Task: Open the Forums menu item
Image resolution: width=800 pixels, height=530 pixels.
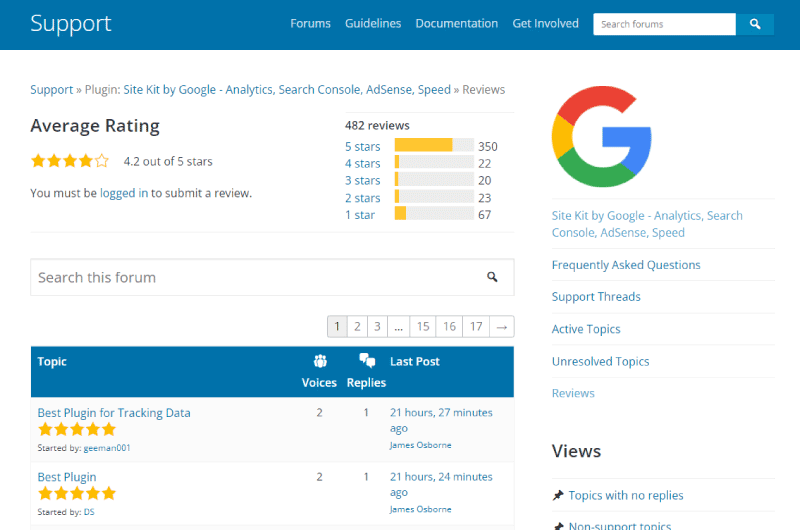Action: coord(310,23)
